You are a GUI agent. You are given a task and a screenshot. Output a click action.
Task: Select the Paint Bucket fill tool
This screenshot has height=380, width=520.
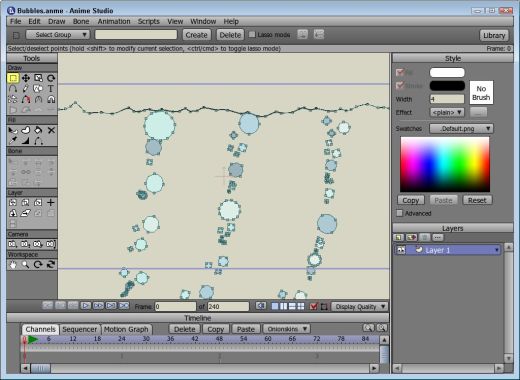(38, 130)
